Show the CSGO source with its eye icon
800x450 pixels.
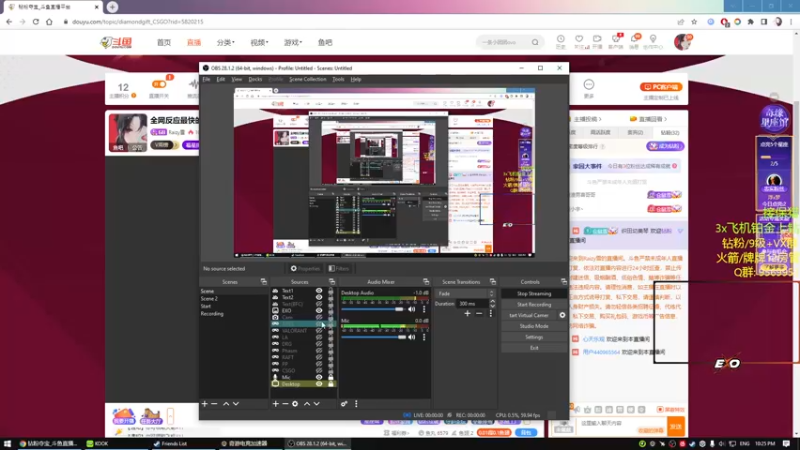(319, 370)
